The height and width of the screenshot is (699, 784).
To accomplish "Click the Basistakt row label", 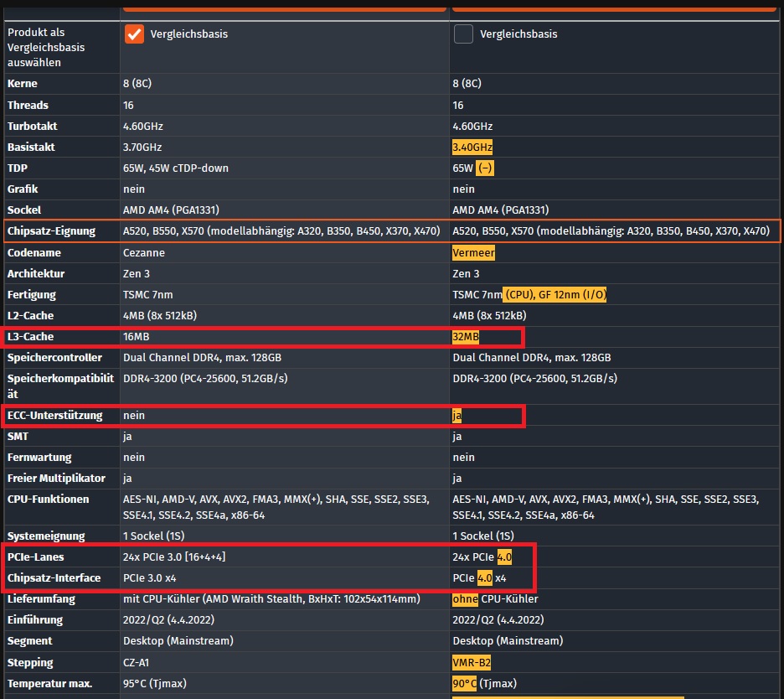I will (31, 148).
